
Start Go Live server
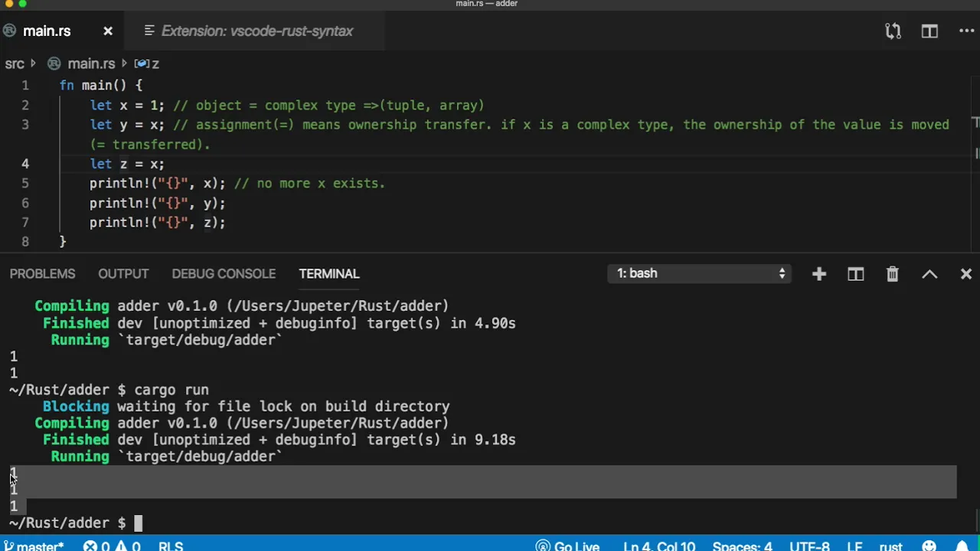[567, 545]
